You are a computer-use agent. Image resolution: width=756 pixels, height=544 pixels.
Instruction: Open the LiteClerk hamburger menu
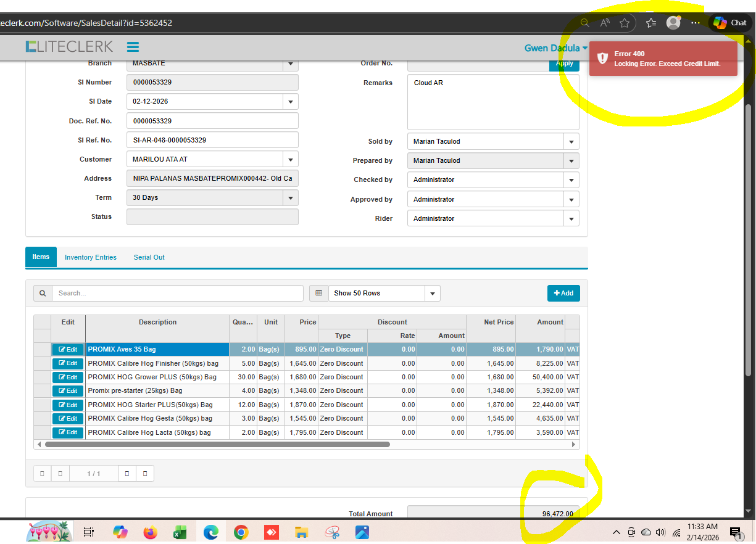[x=133, y=47]
